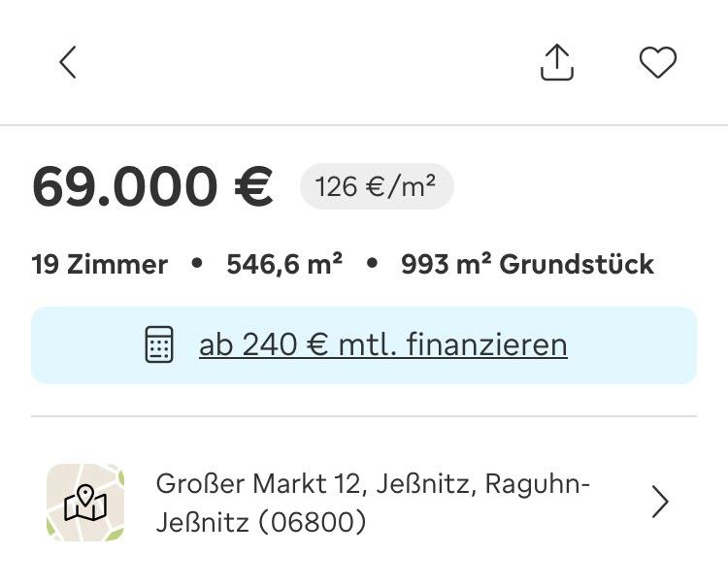The height and width of the screenshot is (587, 728).
Task: Save listing with the heart icon
Action: point(657,63)
